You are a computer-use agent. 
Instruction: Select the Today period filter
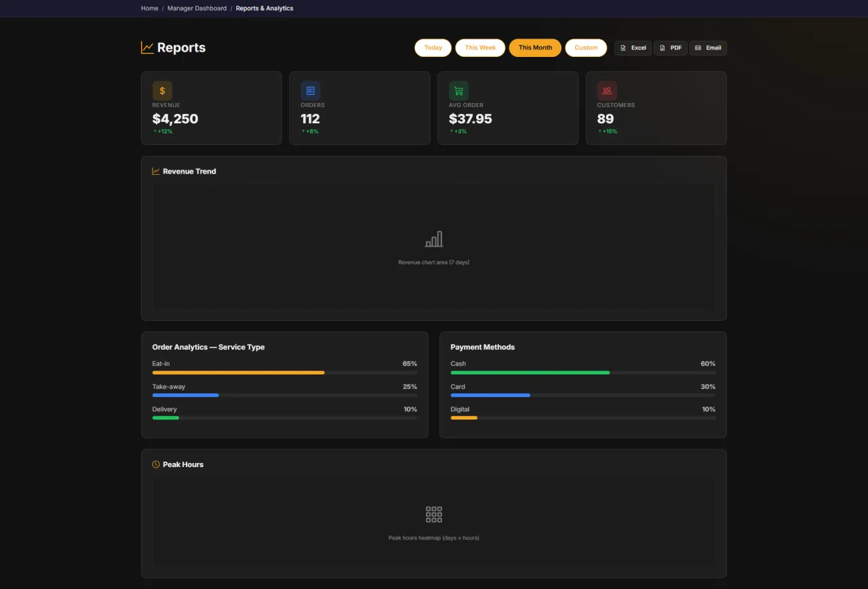coord(433,47)
